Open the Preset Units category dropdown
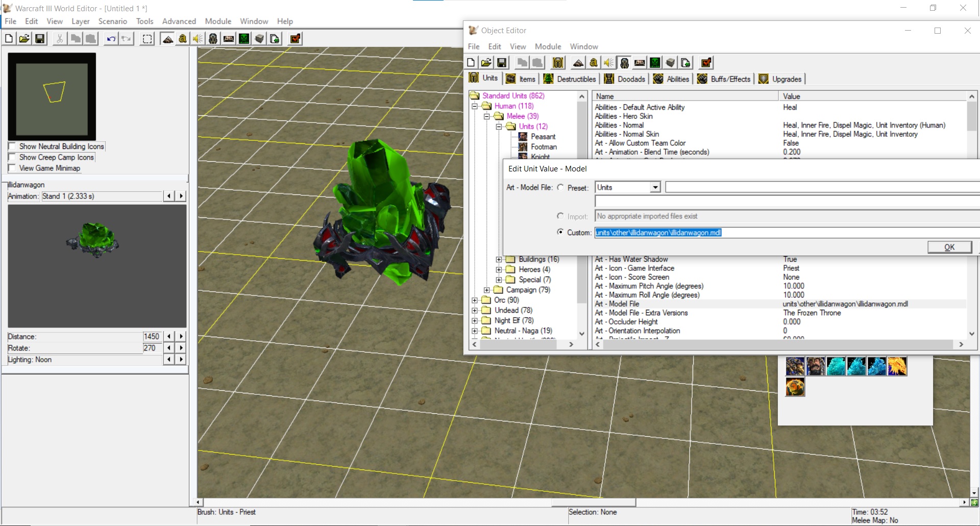This screenshot has width=980, height=526. 655,187
